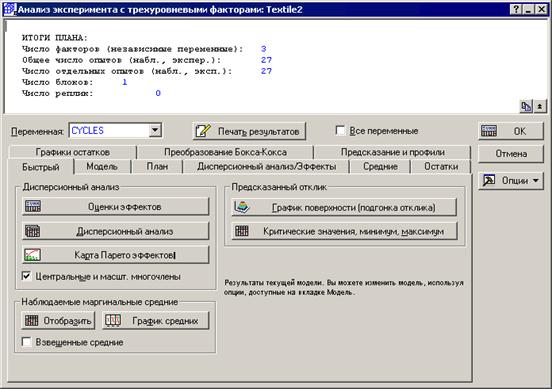Click the options icon on Опции button
552x389 pixels.
pyautogui.click(x=489, y=180)
